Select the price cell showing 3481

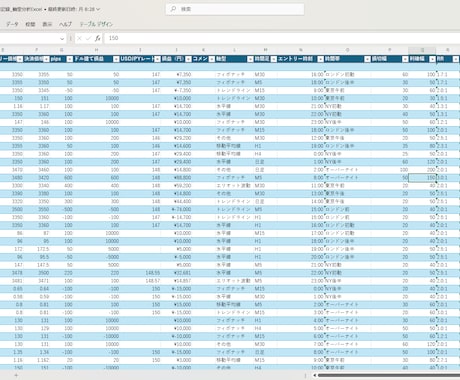[12, 281]
